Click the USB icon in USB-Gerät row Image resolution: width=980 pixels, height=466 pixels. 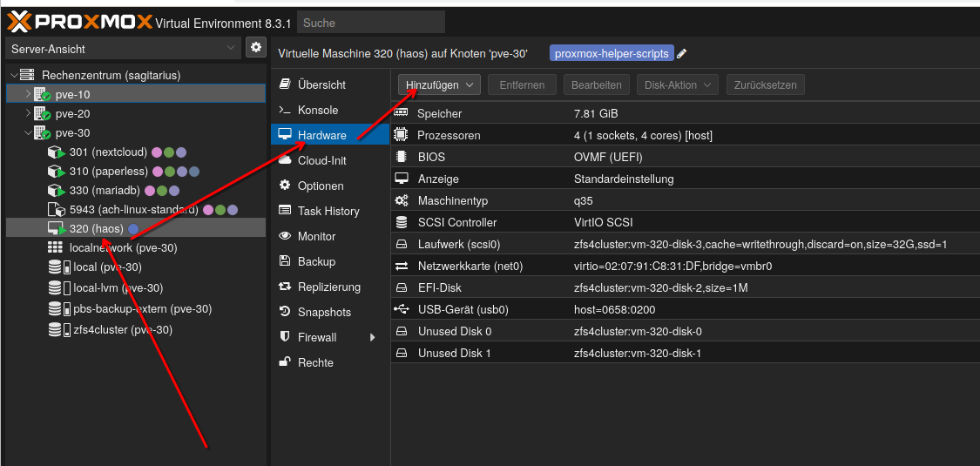(x=402, y=309)
